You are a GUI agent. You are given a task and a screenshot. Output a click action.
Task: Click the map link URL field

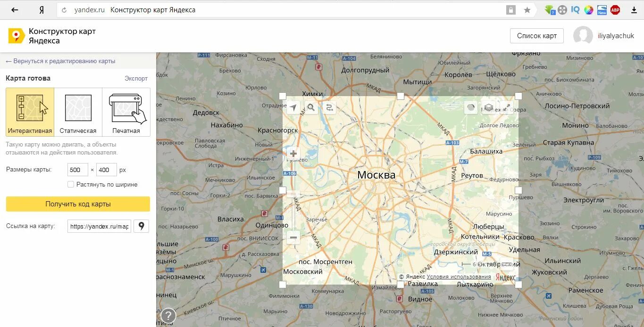coord(99,226)
